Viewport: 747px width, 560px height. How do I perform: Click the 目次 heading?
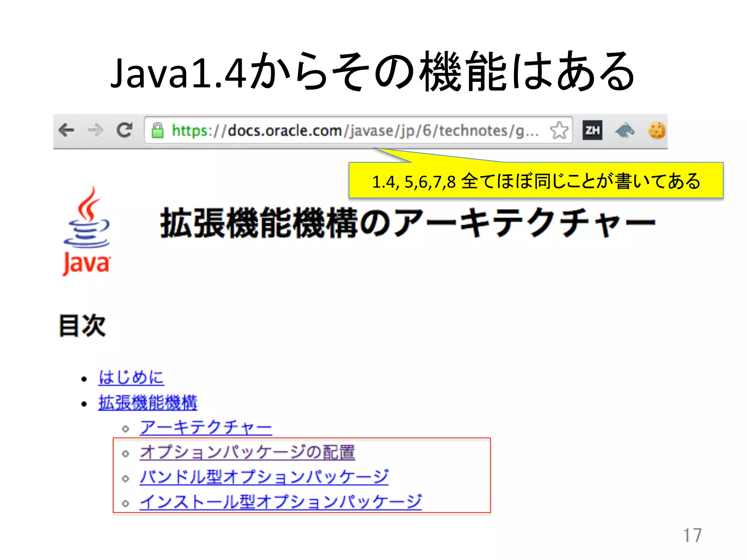tap(82, 325)
